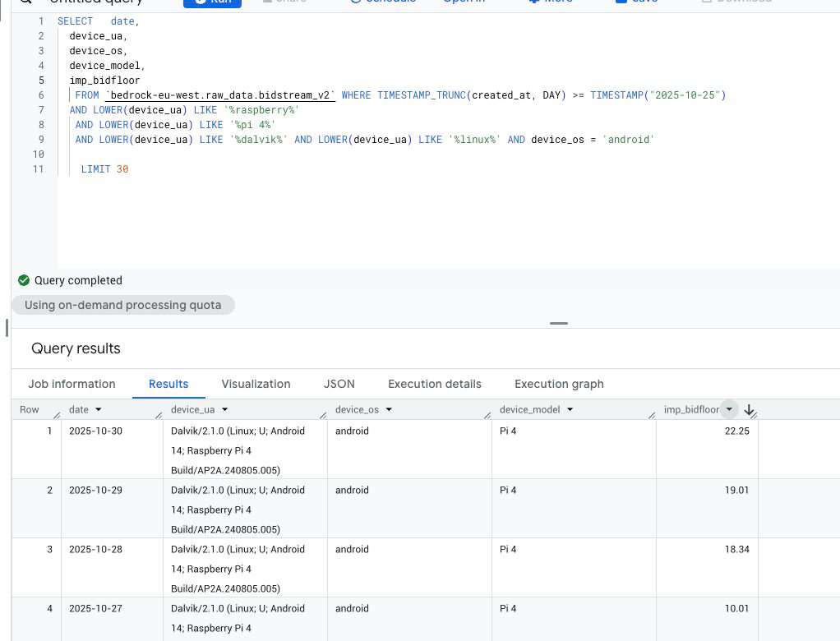Open the date column dropdown arrow
840x641 pixels.
pyautogui.click(x=99, y=409)
